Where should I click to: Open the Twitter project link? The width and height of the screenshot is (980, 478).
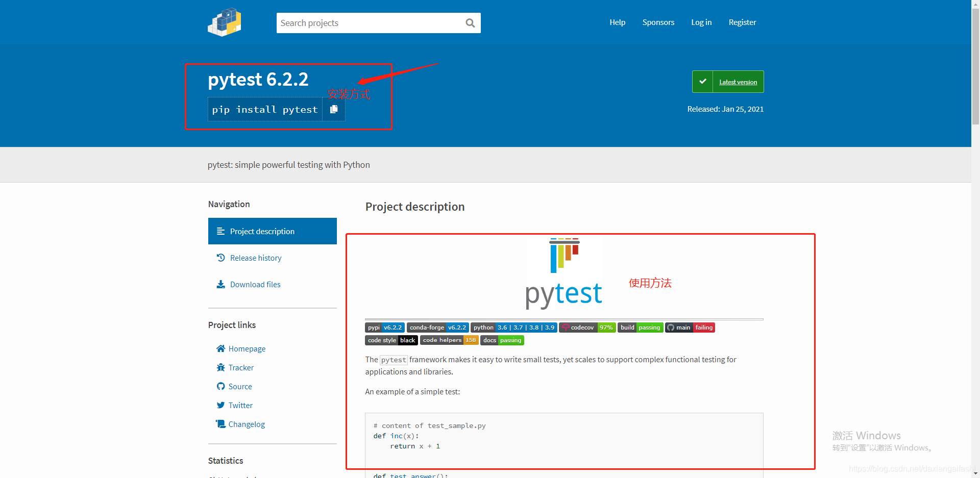tap(240, 405)
